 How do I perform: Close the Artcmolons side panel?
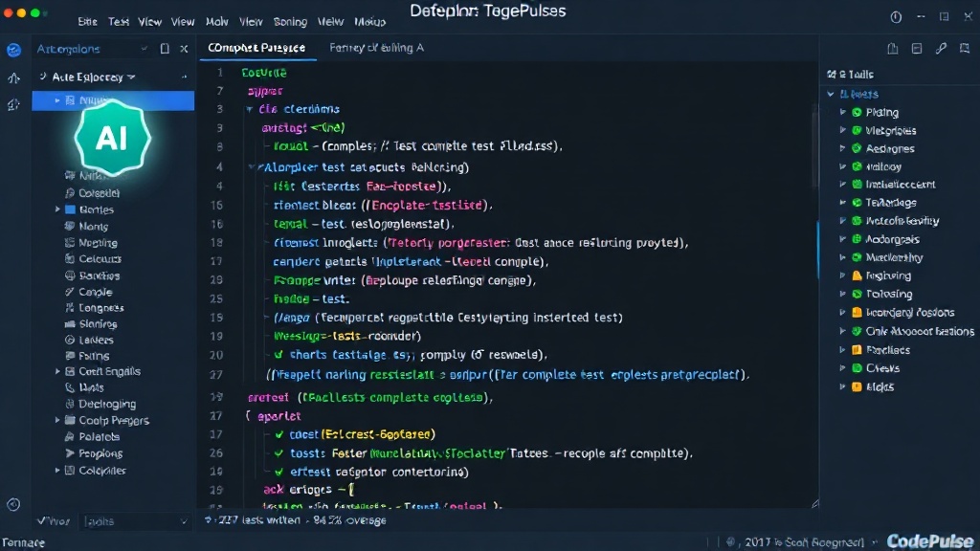184,49
